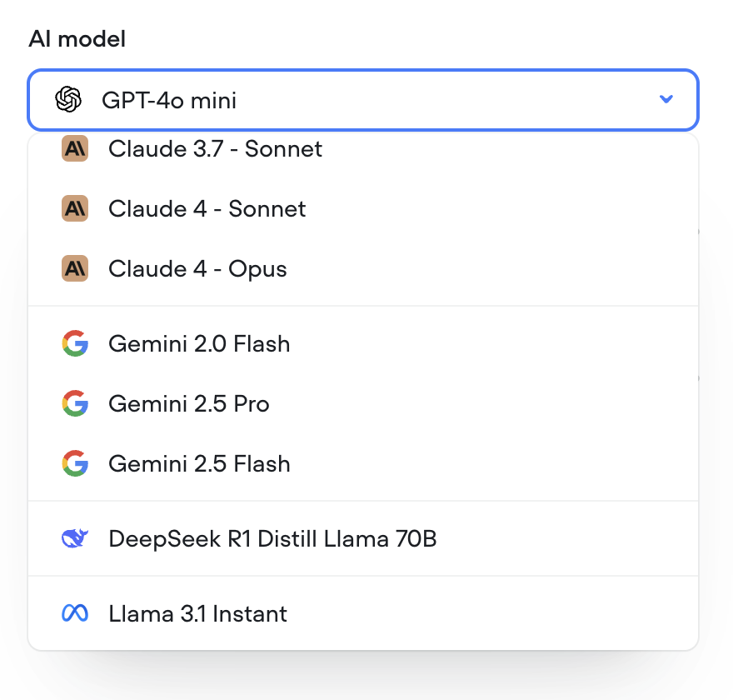Select the Claude 4 - Opus model
Viewport: 733px width, 700px height.
point(197,268)
